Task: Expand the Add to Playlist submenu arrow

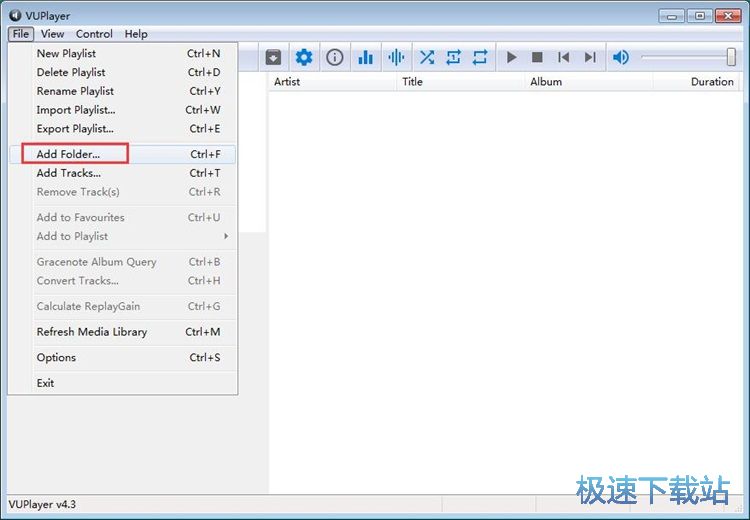Action: [x=226, y=236]
